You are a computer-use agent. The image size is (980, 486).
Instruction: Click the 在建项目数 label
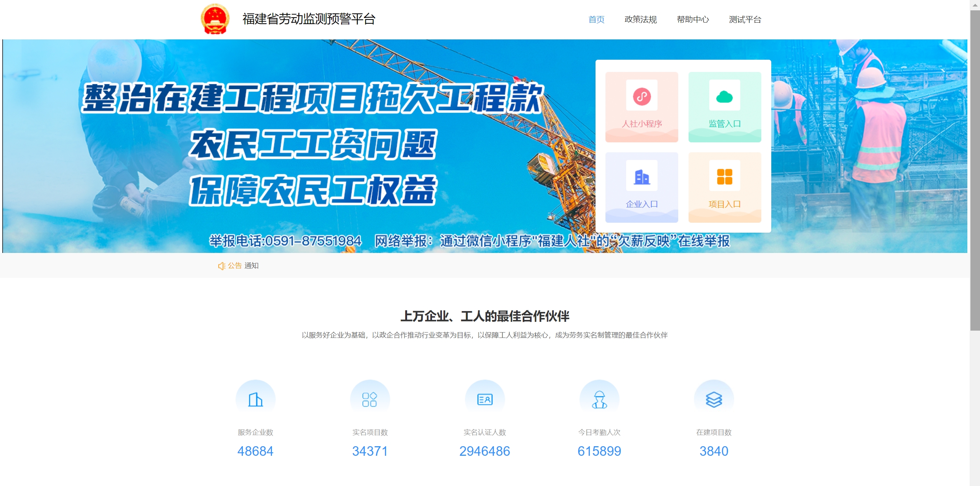714,432
